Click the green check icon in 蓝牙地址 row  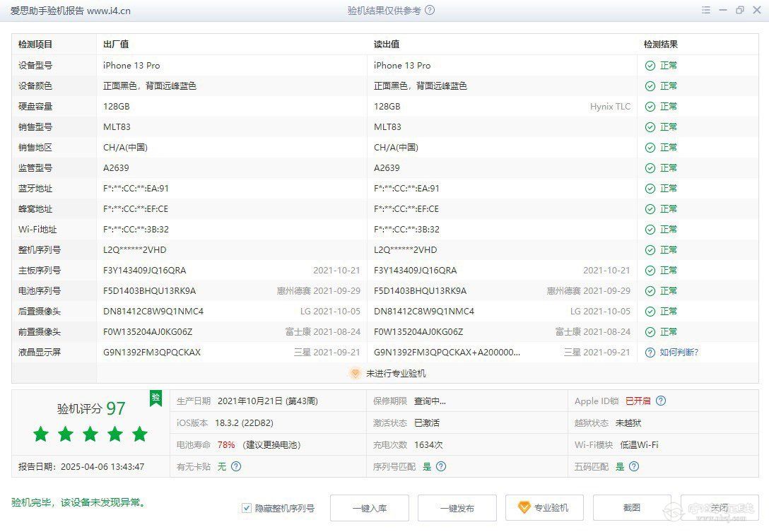tap(650, 189)
